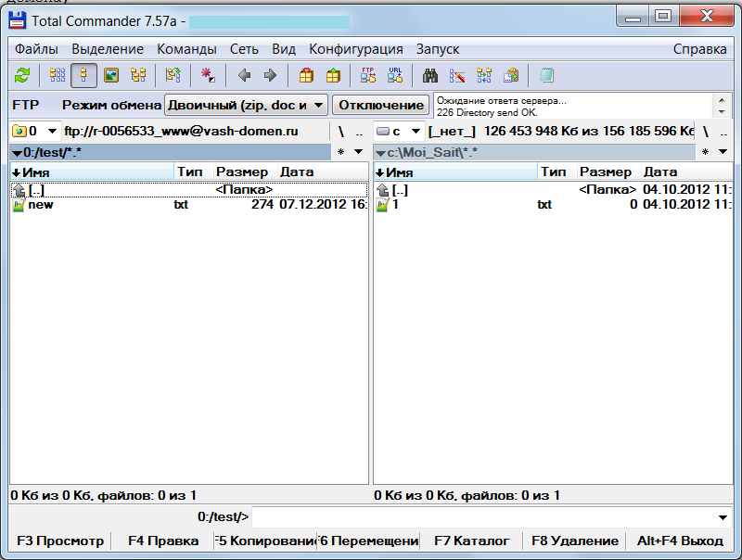Click the URL new connection icon
The image size is (742, 560).
coord(394,75)
